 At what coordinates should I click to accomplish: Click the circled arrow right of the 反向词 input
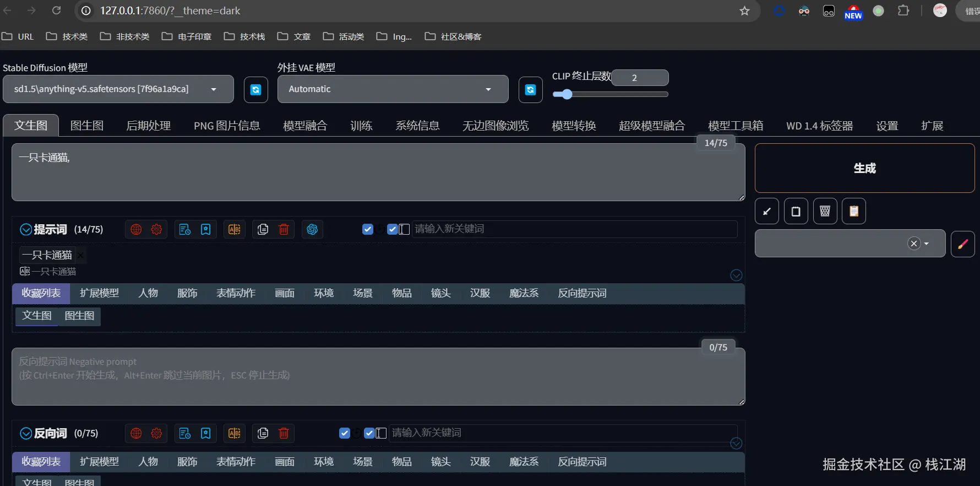736,443
